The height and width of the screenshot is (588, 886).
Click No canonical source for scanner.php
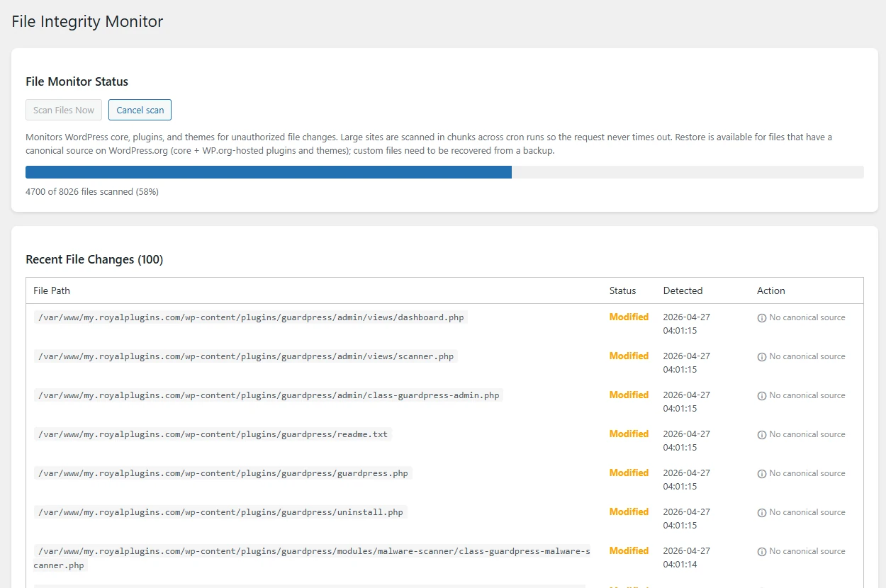click(807, 357)
